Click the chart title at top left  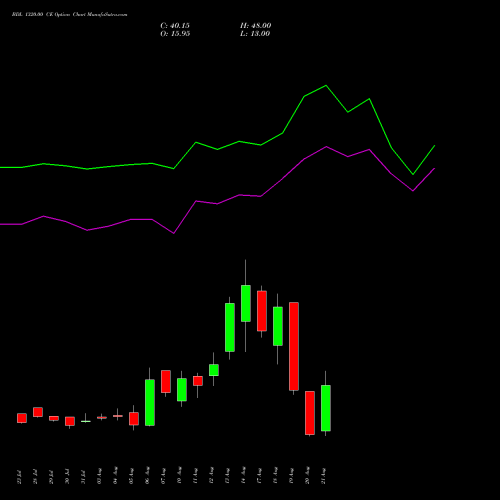[69, 14]
